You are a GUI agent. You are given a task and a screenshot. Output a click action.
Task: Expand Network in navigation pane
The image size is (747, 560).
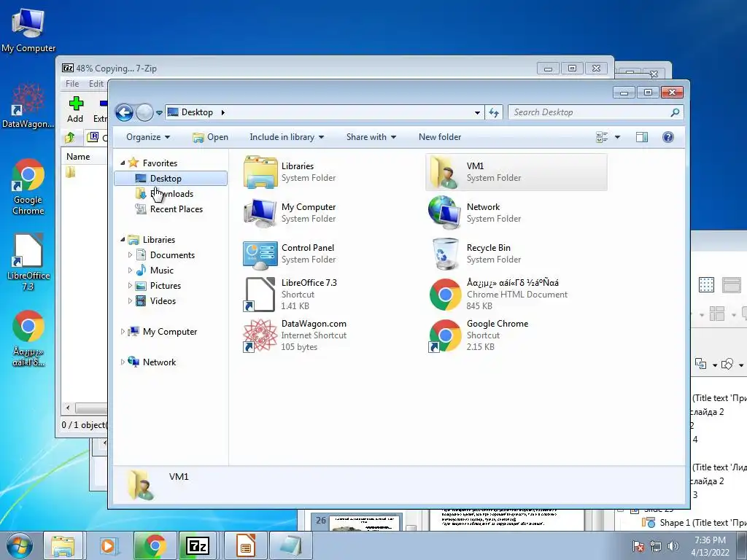point(123,362)
